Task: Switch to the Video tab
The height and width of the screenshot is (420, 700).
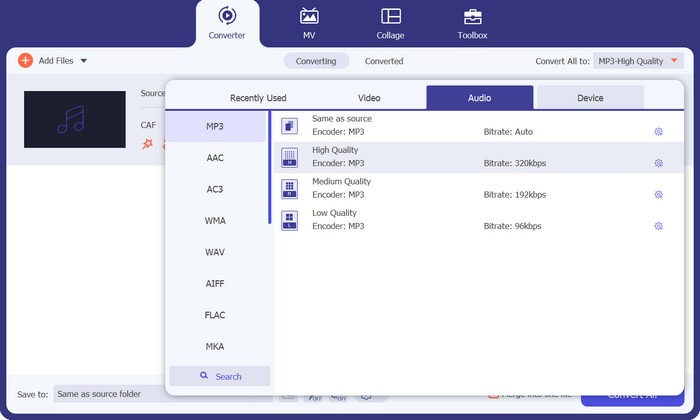Action: tap(369, 98)
